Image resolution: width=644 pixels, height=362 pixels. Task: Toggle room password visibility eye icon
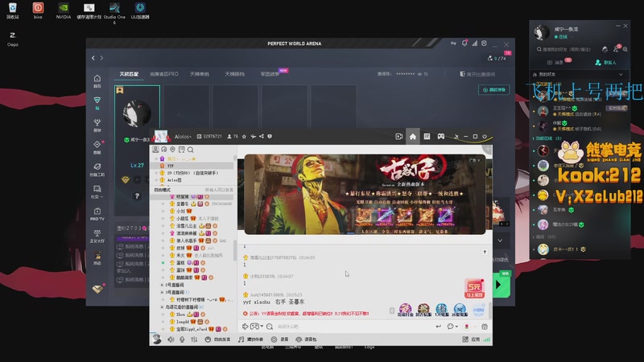419,74
